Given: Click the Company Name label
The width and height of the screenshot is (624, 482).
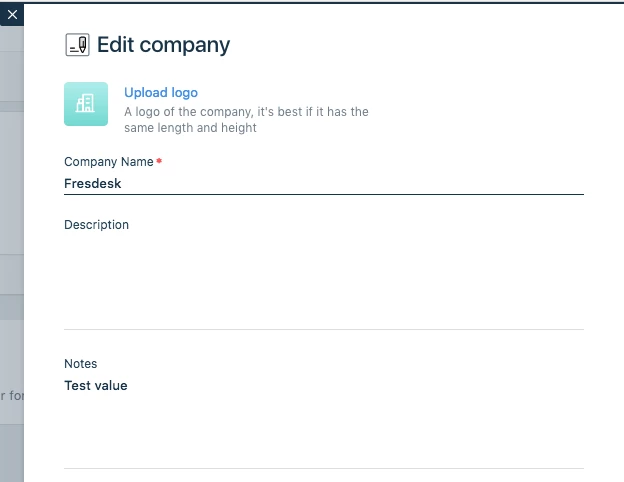Looking at the screenshot, I should pos(109,162).
